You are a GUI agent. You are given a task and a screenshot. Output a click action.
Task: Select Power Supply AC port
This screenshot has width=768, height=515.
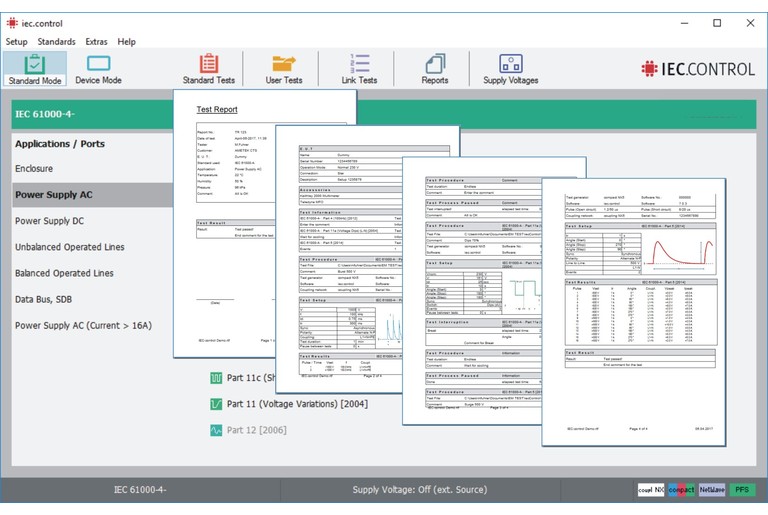(x=92, y=195)
